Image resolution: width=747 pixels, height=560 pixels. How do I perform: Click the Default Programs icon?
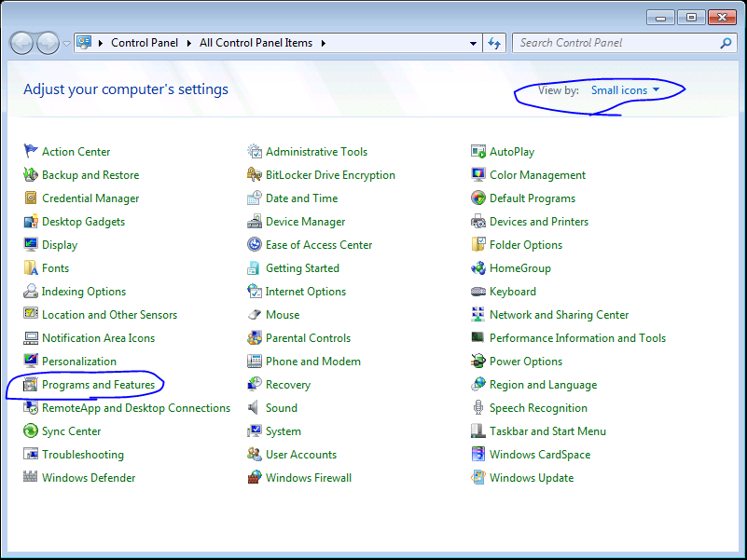[478, 198]
